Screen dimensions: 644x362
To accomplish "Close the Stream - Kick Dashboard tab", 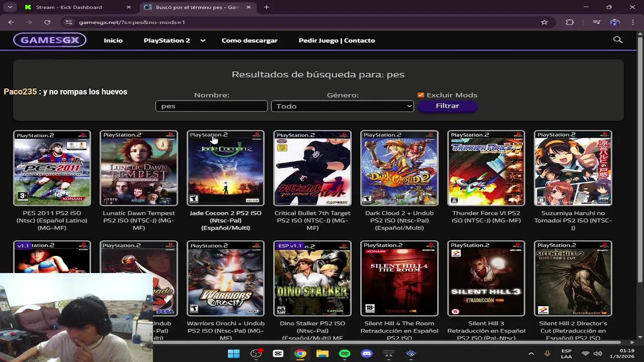I will tap(129, 7).
